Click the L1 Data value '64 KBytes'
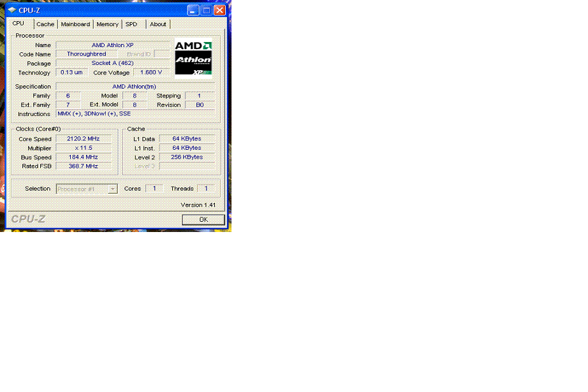Image resolution: width=588 pixels, height=392 pixels. click(x=187, y=139)
